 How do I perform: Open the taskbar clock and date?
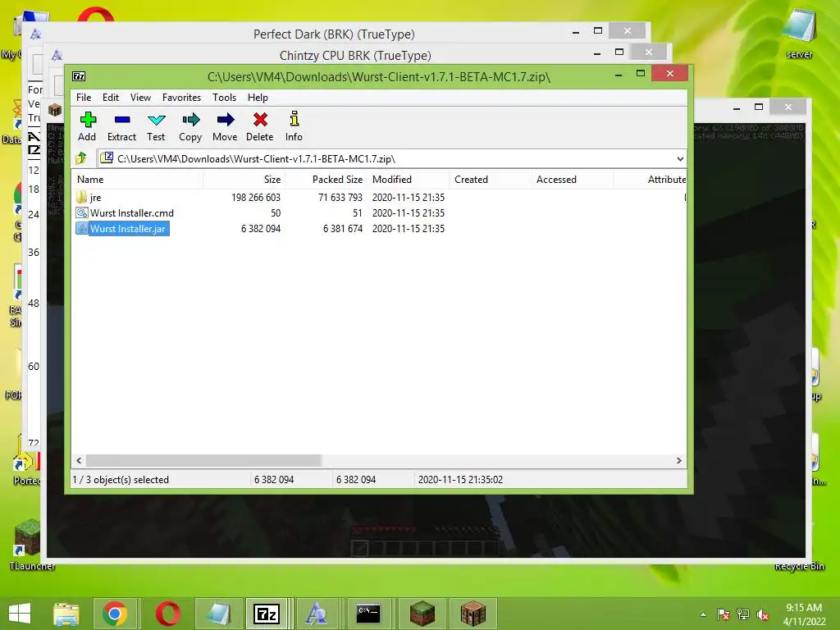pyautogui.click(x=804, y=614)
